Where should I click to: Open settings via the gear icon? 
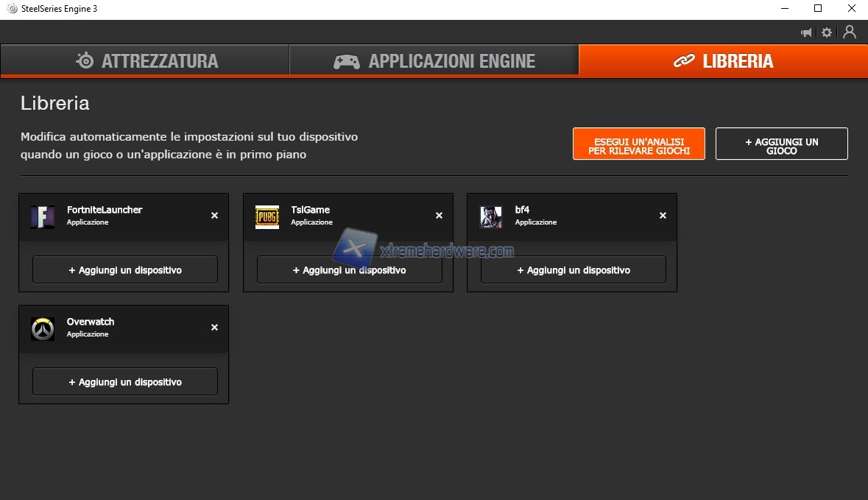click(827, 32)
